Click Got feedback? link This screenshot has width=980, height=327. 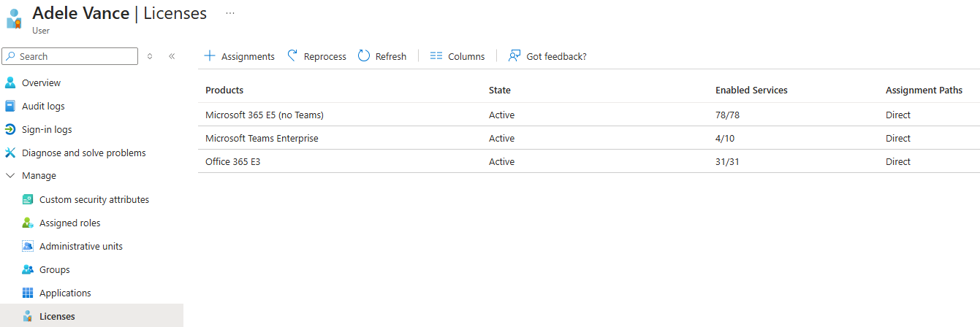[x=556, y=56]
